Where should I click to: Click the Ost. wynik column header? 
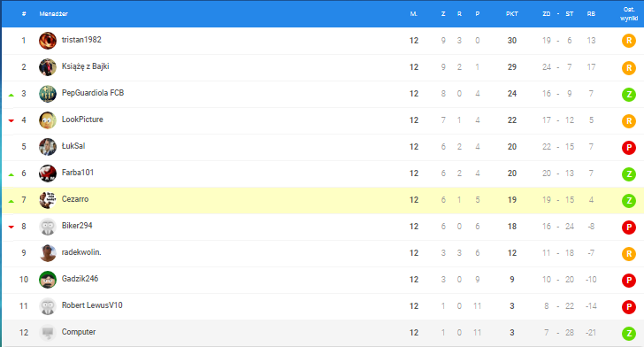[629, 13]
